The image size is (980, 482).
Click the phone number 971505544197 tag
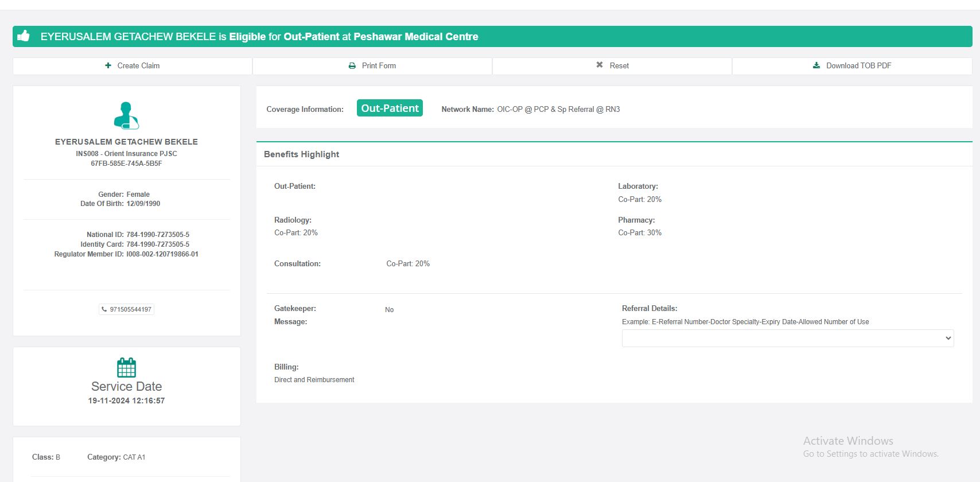tap(127, 309)
